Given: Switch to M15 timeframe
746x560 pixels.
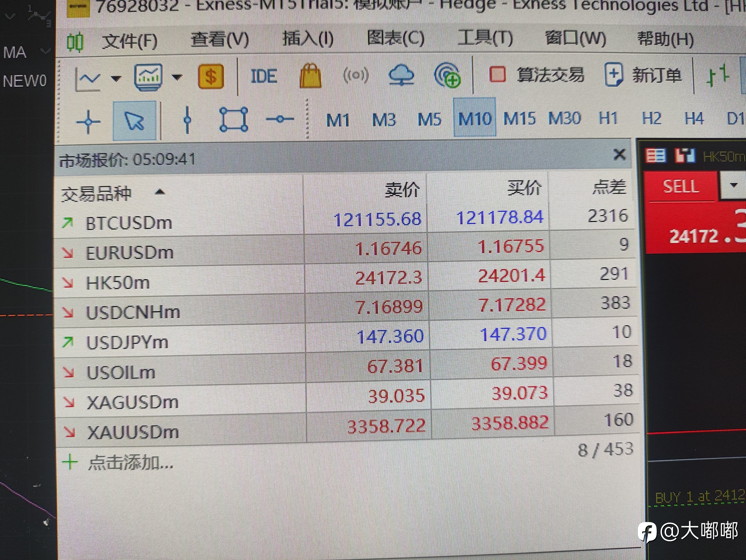Looking at the screenshot, I should click(x=520, y=119).
